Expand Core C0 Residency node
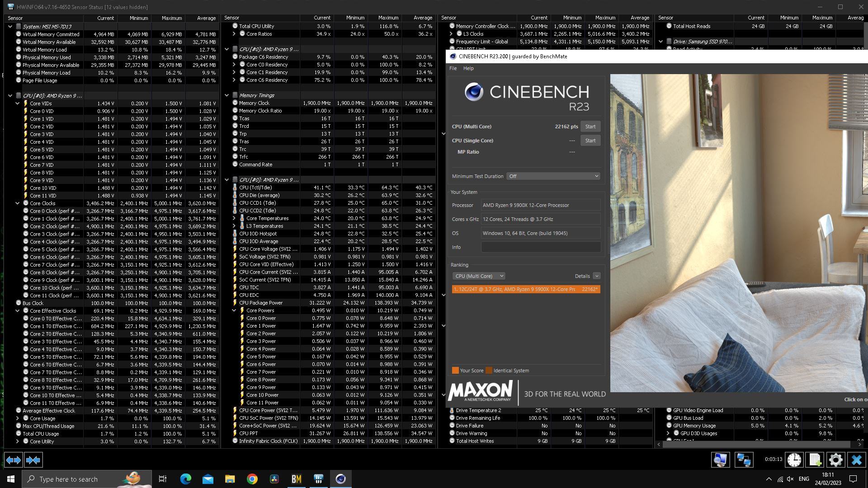The image size is (868, 488). (x=234, y=65)
